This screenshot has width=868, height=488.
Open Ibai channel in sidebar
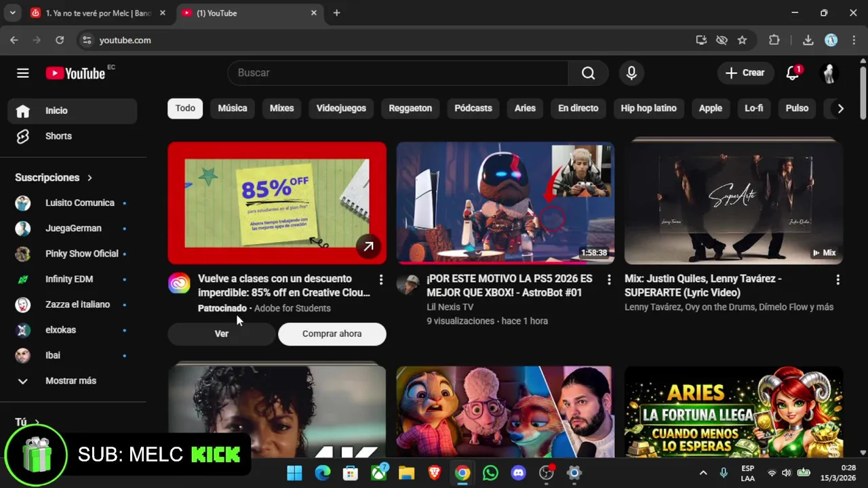point(73,355)
